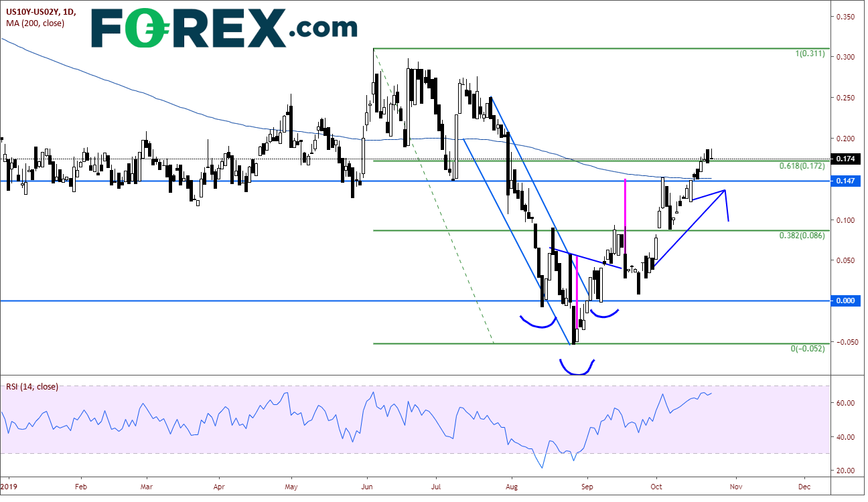This screenshot has width=868, height=502.
Task: Click the Jun label on time axis
Action: (x=367, y=489)
